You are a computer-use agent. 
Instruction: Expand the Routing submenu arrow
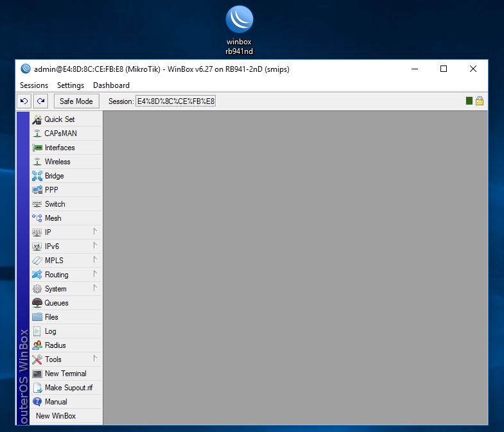point(95,274)
